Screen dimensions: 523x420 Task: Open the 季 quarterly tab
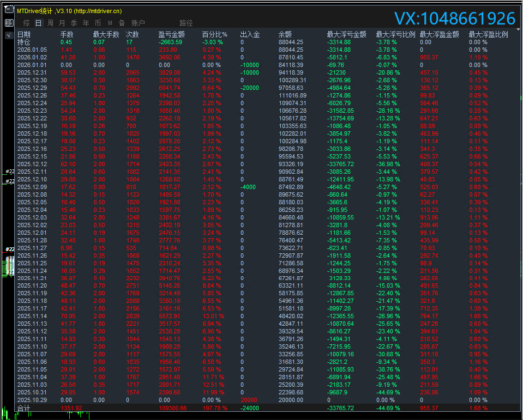coord(74,23)
